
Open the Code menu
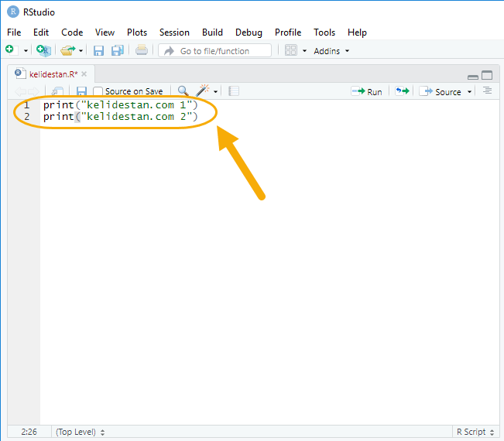pyautogui.click(x=72, y=32)
